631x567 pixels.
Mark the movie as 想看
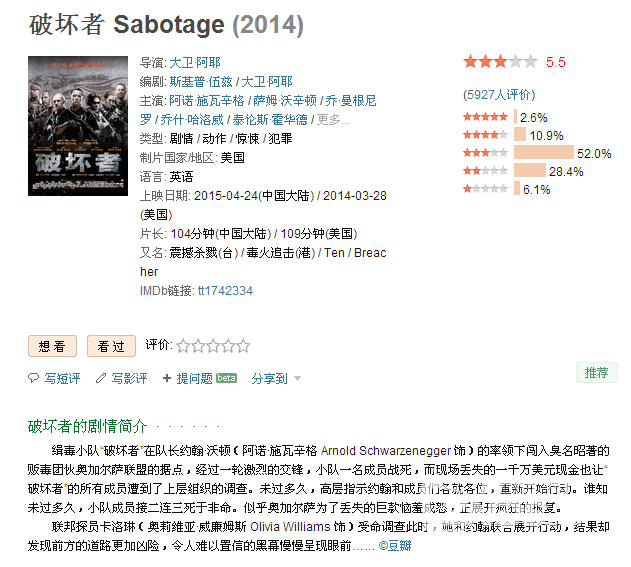[x=52, y=346]
